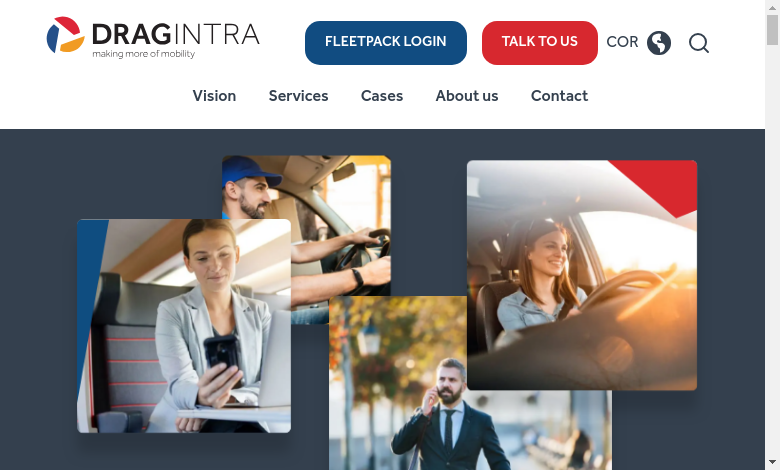The width and height of the screenshot is (780, 470).
Task: Click the page's vertical scrollbar thumb
Action: [772, 30]
